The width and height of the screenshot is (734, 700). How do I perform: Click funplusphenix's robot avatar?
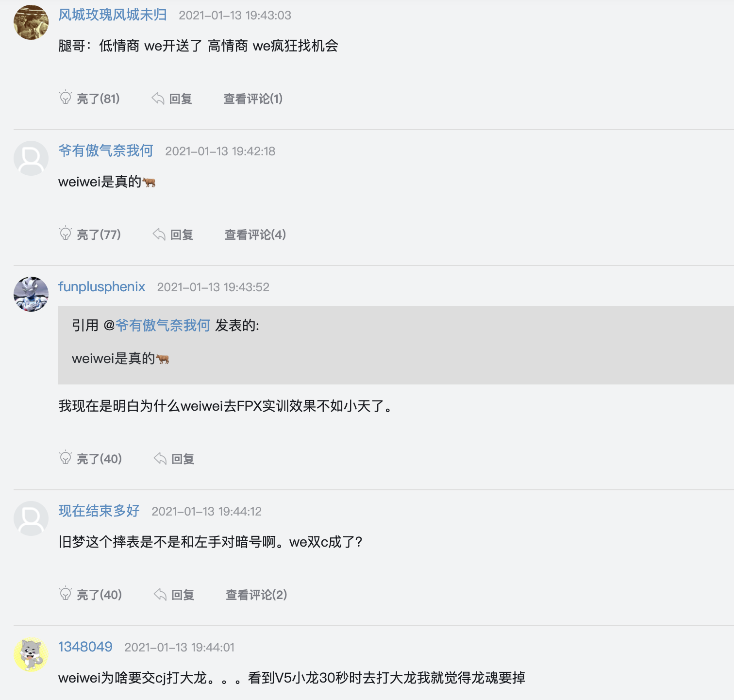31,294
